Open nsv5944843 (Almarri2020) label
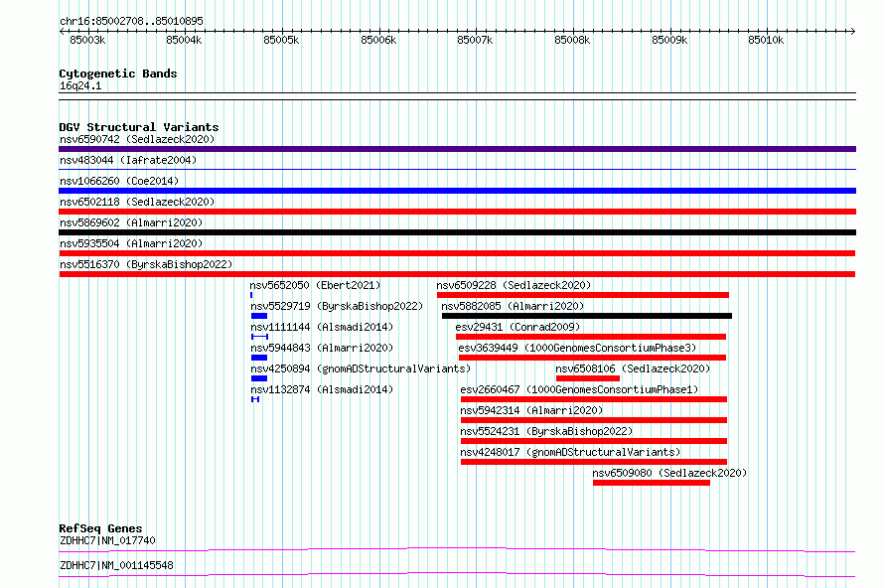884x588 pixels. coord(322,348)
